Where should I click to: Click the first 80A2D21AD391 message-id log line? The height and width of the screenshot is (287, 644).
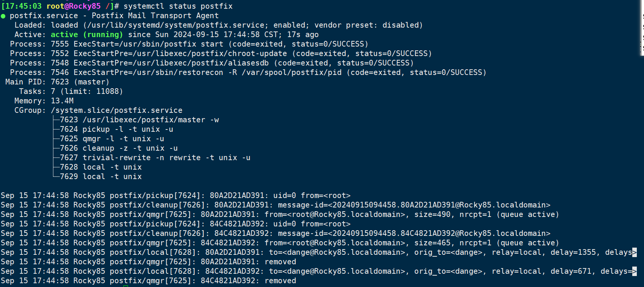click(276, 205)
